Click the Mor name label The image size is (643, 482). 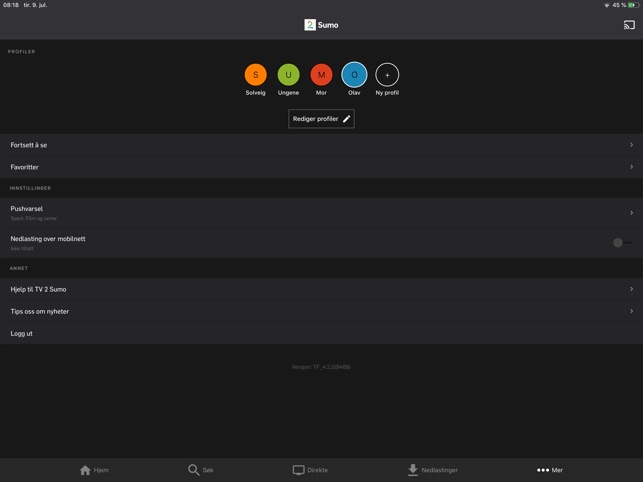click(x=321, y=93)
